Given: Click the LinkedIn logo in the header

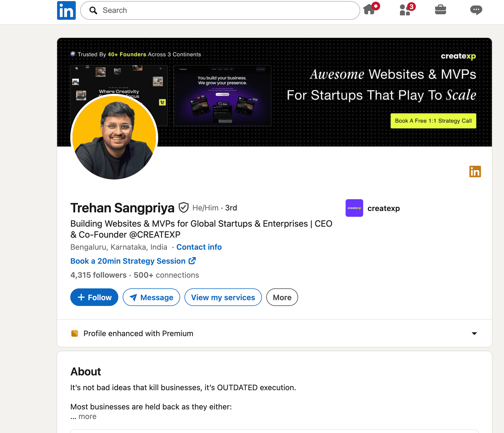Looking at the screenshot, I should [66, 10].
